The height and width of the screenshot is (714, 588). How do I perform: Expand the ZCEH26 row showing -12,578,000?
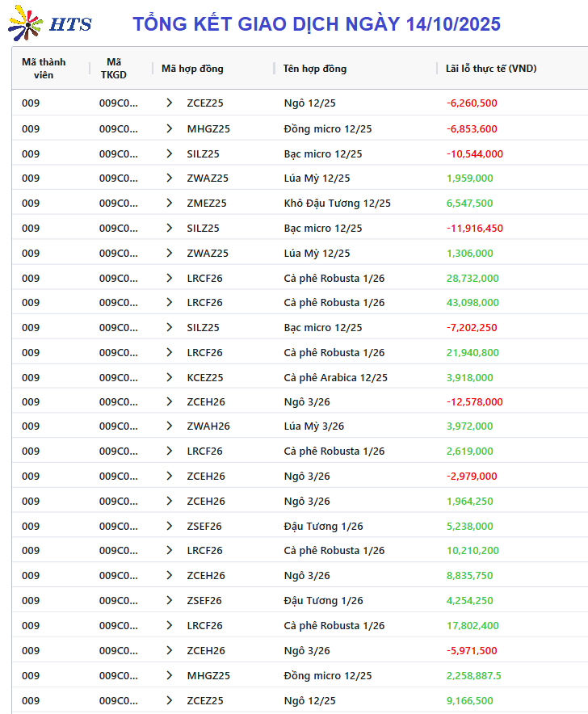pos(169,402)
